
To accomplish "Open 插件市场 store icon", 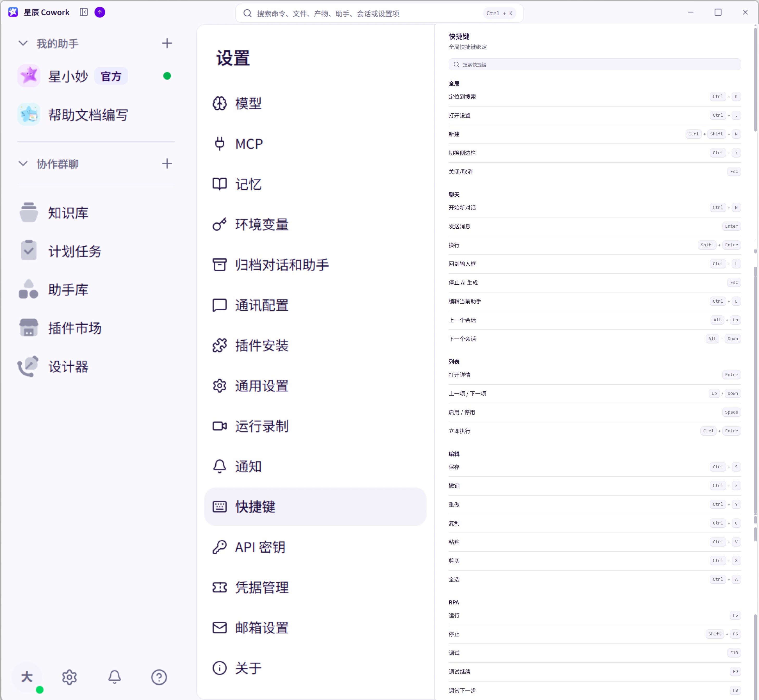I will click(29, 328).
